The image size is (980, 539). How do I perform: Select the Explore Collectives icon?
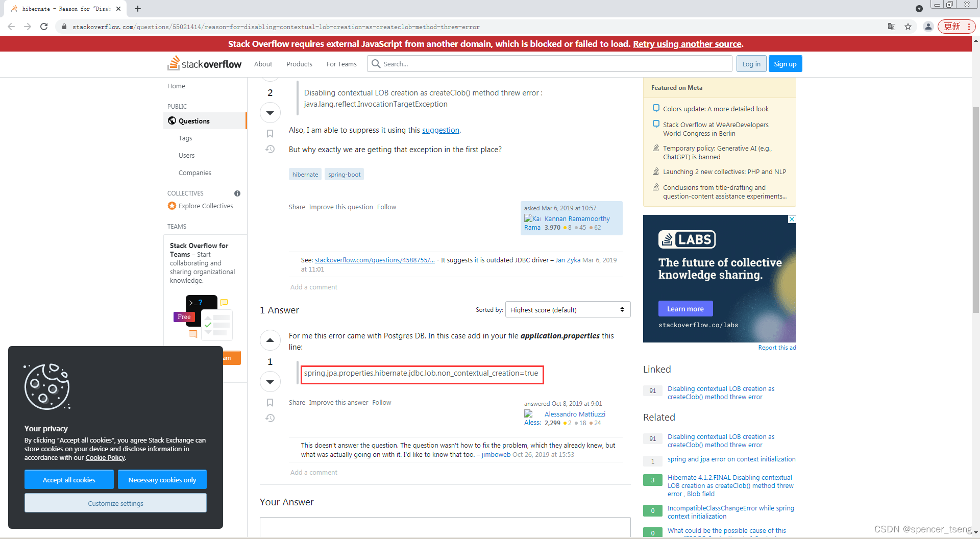click(173, 206)
